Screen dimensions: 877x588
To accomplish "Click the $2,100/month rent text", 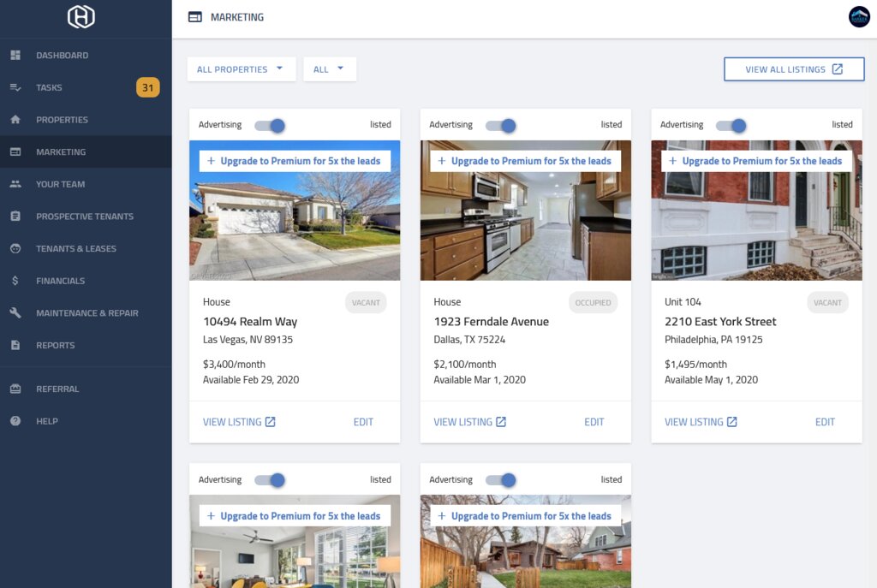I will [x=465, y=364].
